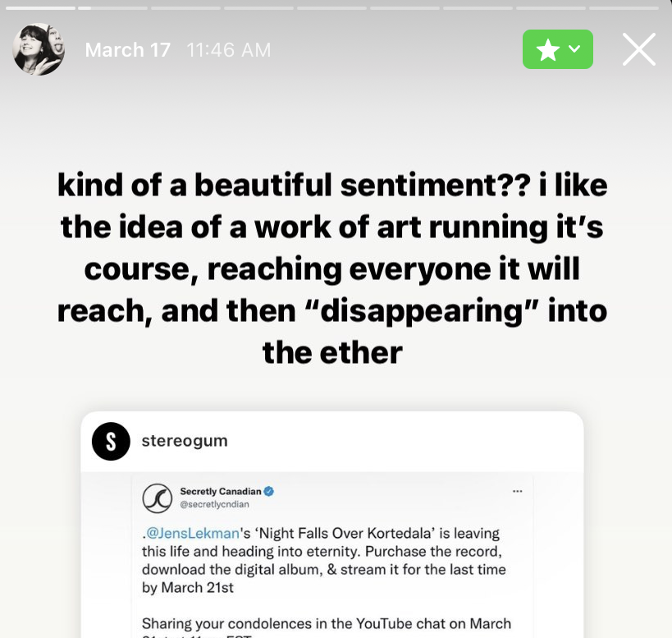This screenshot has width=672, height=638.
Task: Open the story author's profile picture
Action: (x=39, y=49)
